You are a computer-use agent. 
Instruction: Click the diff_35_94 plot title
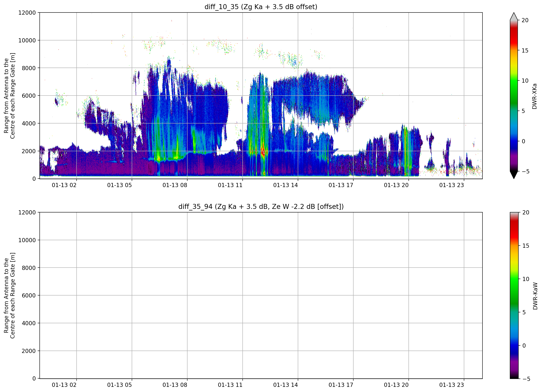(261, 207)
